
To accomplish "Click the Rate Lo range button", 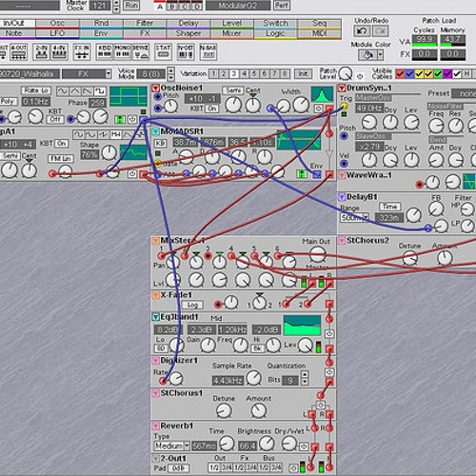I will 36,90.
